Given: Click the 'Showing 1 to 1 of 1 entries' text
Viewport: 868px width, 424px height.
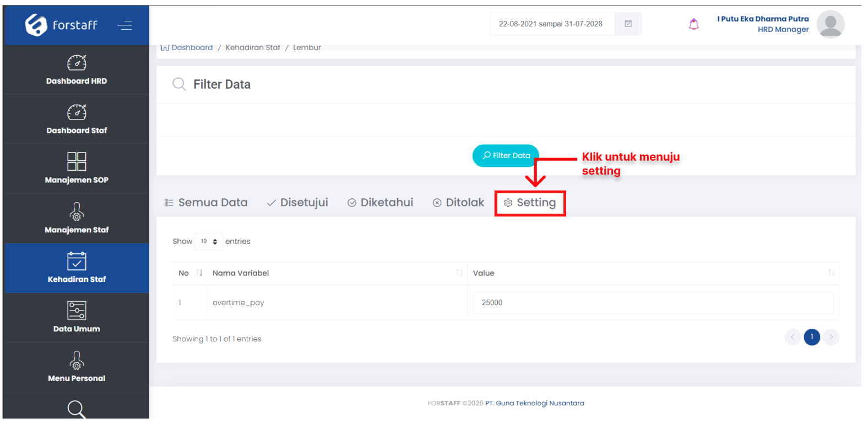Looking at the screenshot, I should pyautogui.click(x=217, y=339).
